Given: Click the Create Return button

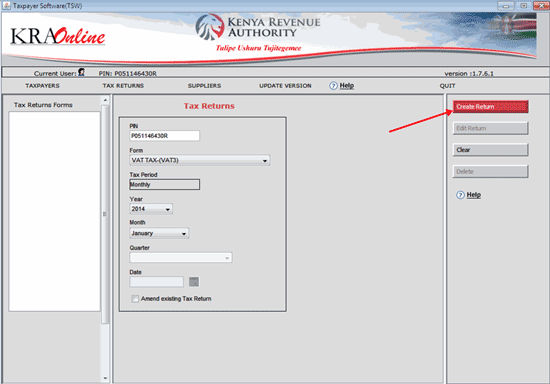Looking at the screenshot, I should pyautogui.click(x=490, y=107).
